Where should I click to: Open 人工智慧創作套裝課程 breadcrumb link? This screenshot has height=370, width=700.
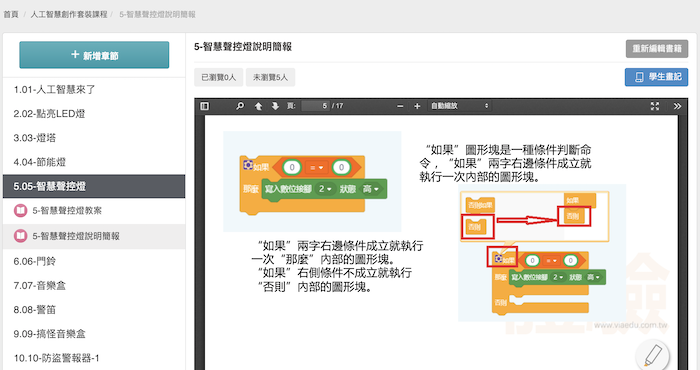69,14
